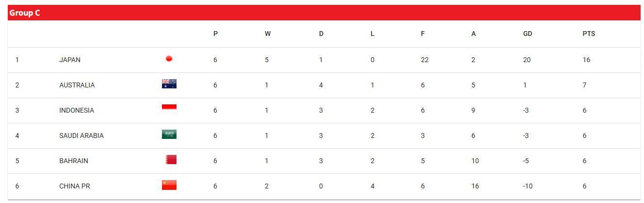Open the JAPAN team link
The height and width of the screenshot is (203, 644).
(x=70, y=60)
